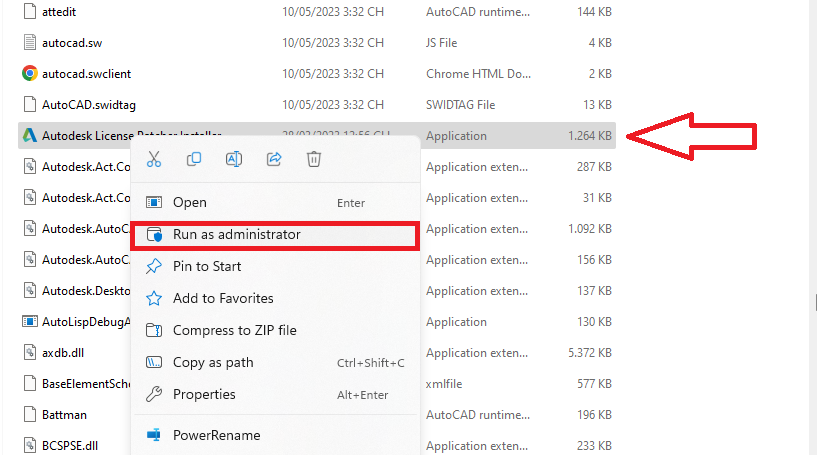Click the dll icon of BCSPSE.dll

[x=30, y=446]
